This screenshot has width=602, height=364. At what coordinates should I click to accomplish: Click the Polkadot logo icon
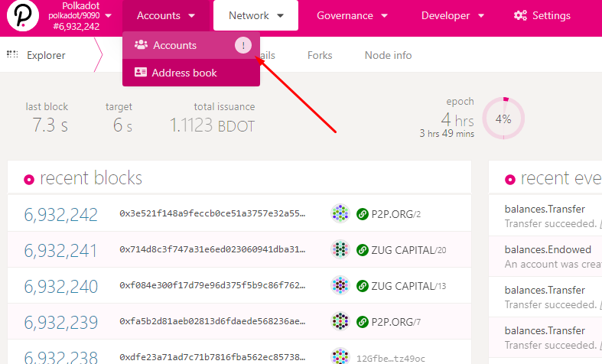click(x=22, y=16)
